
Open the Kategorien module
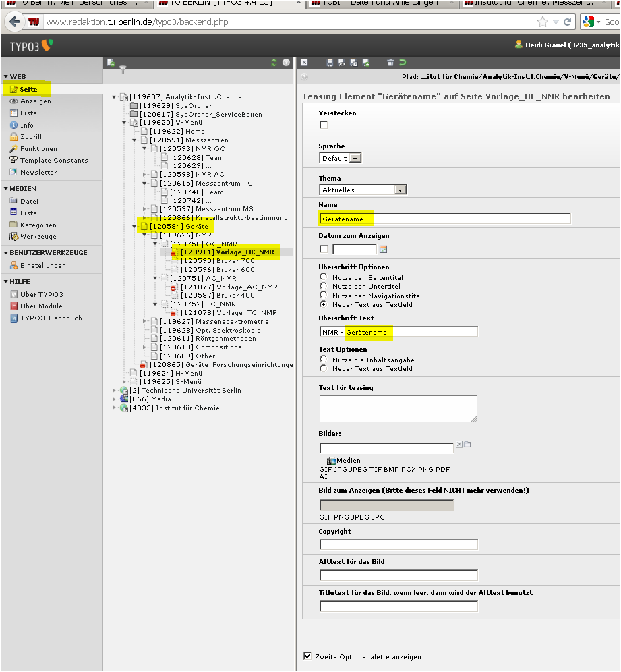click(33, 225)
